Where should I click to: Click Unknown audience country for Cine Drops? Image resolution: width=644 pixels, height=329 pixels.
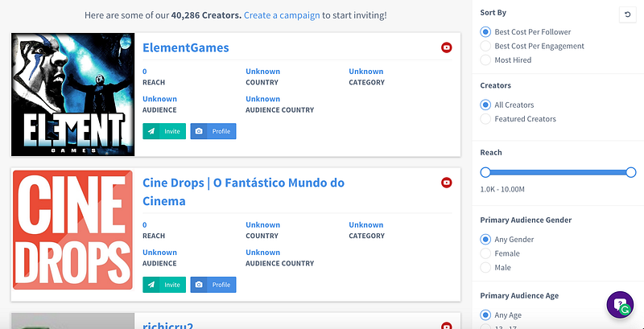[263, 253]
